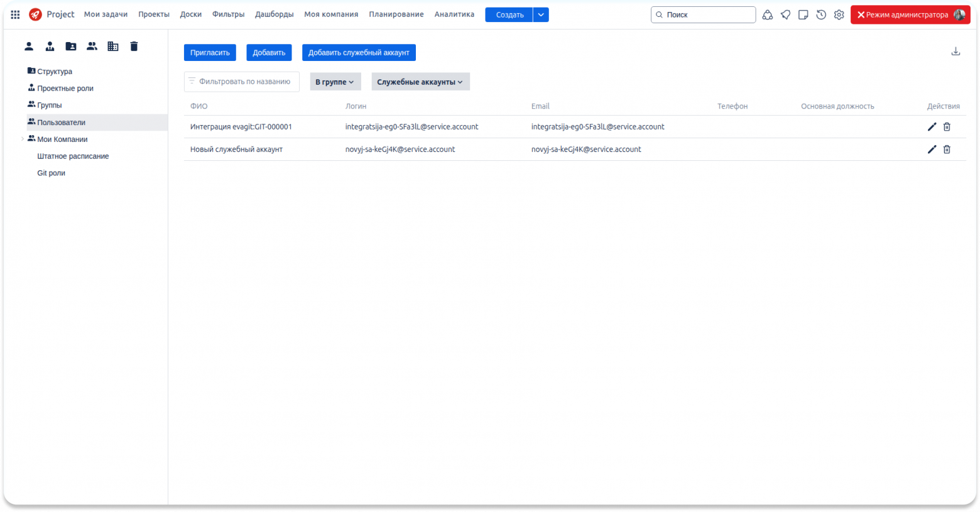Open the apps grid launcher icon
Image resolution: width=980 pixels, height=512 pixels.
click(x=15, y=14)
